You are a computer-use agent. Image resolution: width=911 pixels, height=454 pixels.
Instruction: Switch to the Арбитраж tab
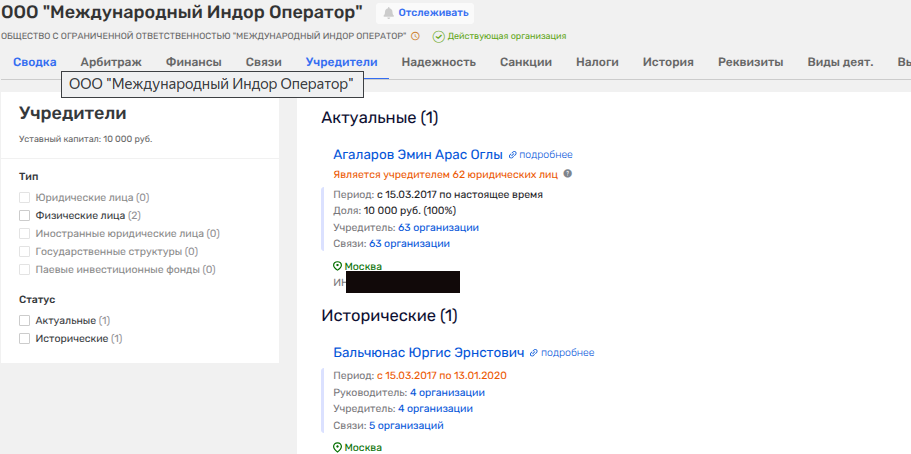[x=111, y=62]
